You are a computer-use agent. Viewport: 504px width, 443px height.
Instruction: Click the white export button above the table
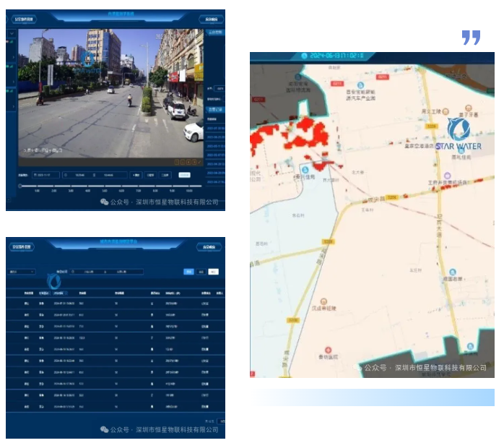(x=213, y=272)
